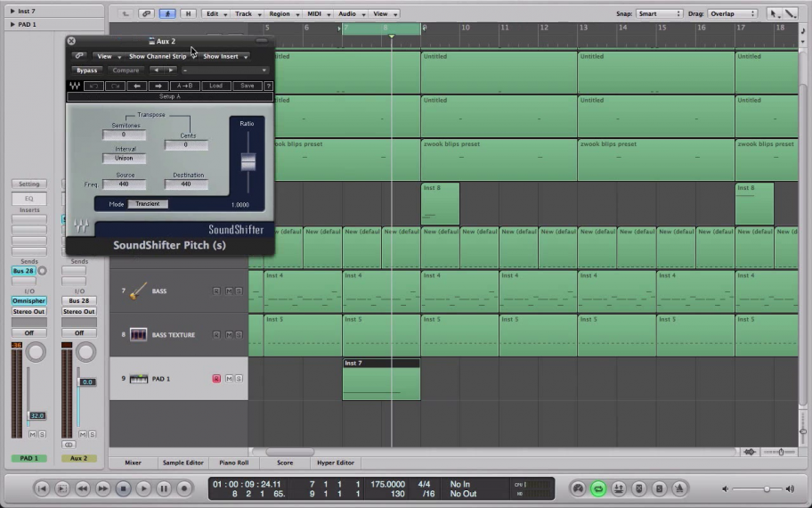Toggle the metronome click icon
This screenshot has height=508, width=812.
(679, 488)
